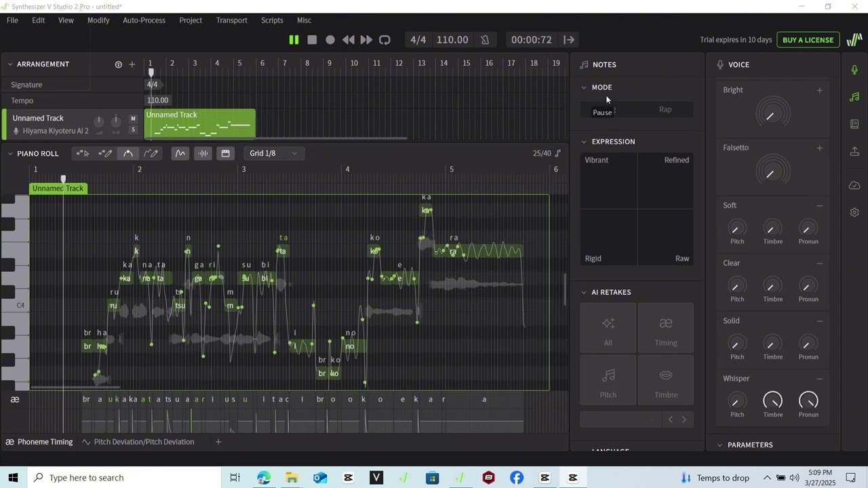Click the note count icon

(x=558, y=154)
